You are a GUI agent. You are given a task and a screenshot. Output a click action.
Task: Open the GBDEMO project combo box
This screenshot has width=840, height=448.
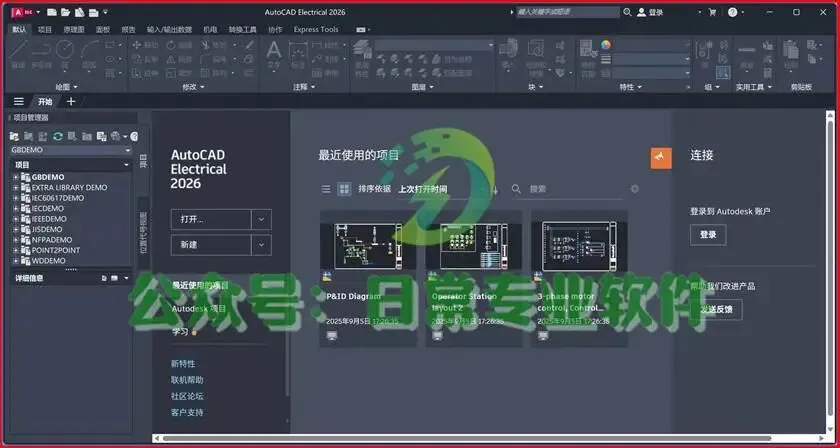(x=71, y=150)
